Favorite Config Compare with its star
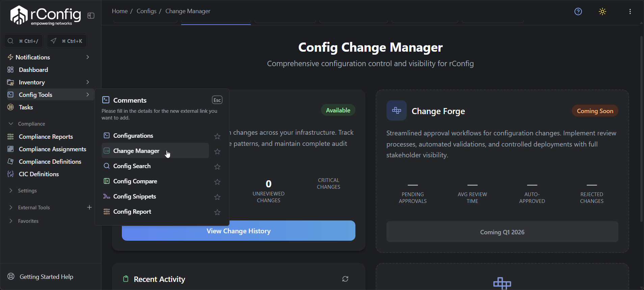The height and width of the screenshot is (290, 644). click(x=217, y=182)
